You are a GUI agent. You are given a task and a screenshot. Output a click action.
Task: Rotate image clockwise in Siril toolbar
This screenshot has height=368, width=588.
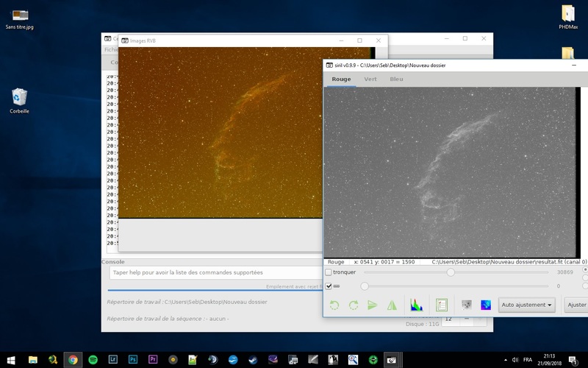(354, 305)
